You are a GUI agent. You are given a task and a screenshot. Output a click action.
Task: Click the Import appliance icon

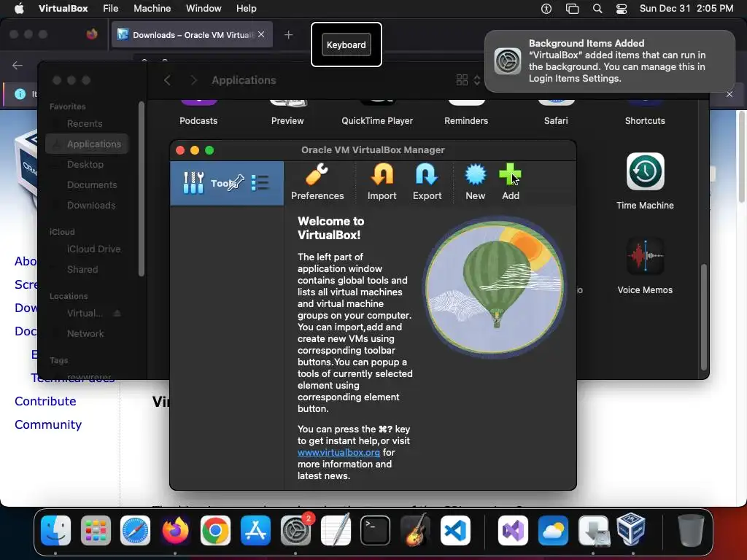[x=382, y=182]
